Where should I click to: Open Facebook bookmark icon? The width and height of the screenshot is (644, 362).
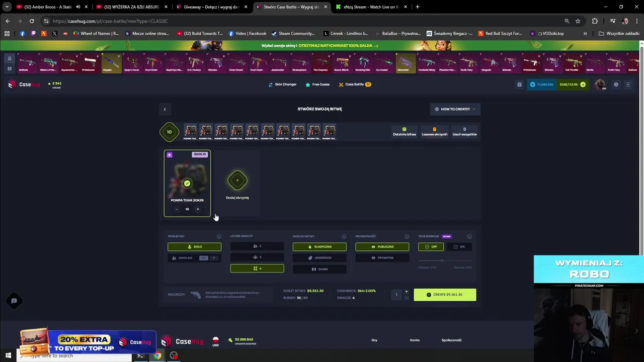[22, 34]
